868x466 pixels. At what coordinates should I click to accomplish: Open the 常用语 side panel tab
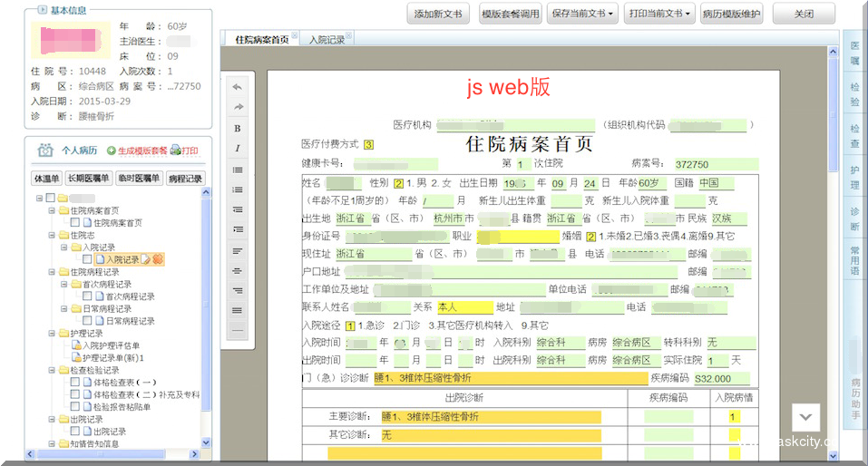click(x=854, y=260)
